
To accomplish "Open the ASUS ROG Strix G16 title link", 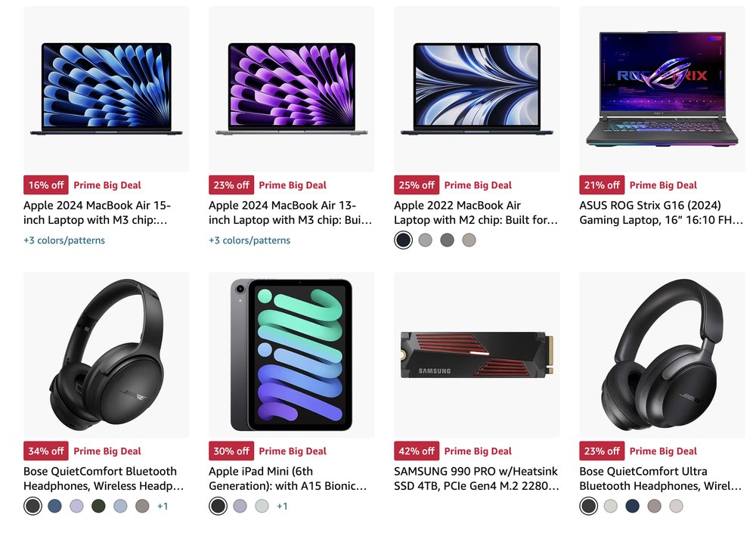I will pos(661,212).
